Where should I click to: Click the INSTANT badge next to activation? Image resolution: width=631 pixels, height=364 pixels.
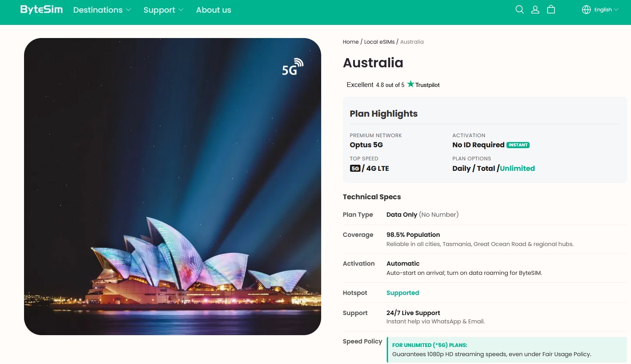(518, 145)
